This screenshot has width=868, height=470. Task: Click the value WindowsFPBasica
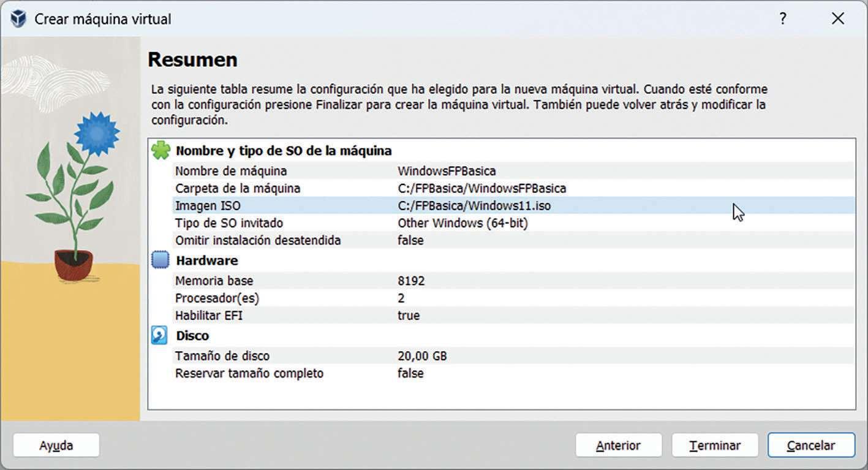point(447,171)
